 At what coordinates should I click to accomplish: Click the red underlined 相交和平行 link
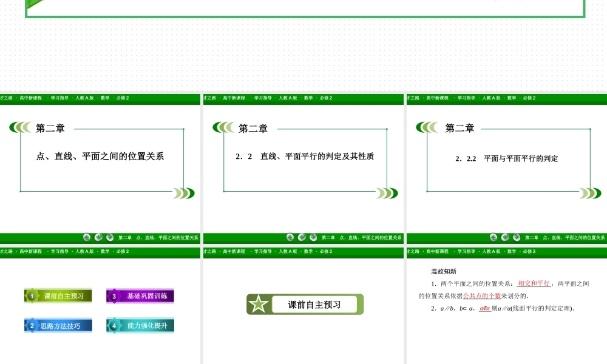pos(532,283)
